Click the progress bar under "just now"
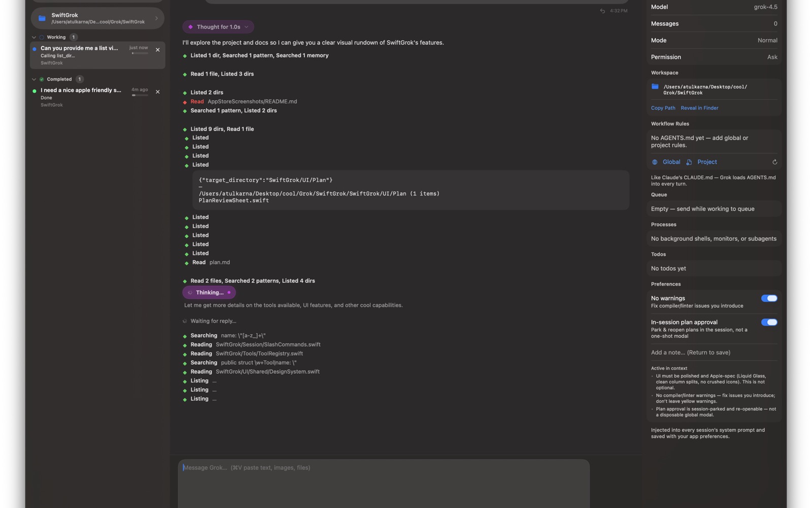The image size is (812, 508). 140,53
